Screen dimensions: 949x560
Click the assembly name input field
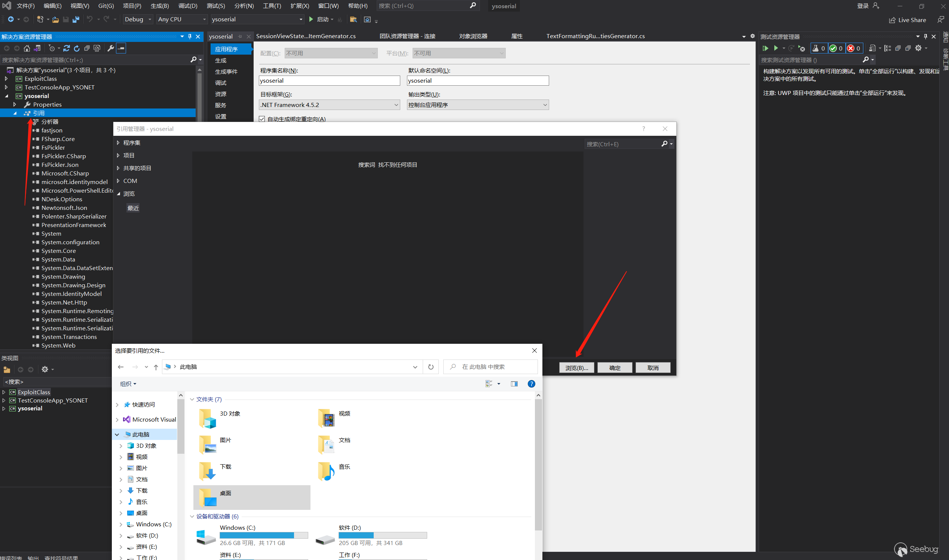coord(329,81)
